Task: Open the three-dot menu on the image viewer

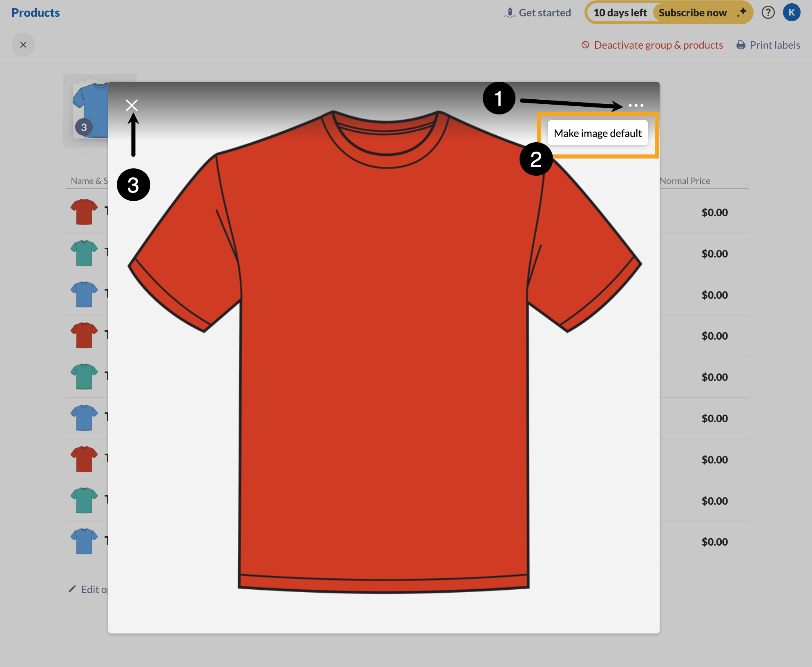Action: (x=636, y=105)
